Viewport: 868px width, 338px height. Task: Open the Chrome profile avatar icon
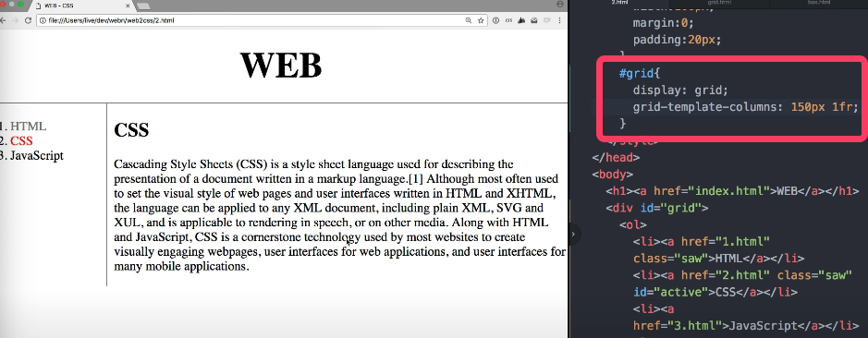560,5
